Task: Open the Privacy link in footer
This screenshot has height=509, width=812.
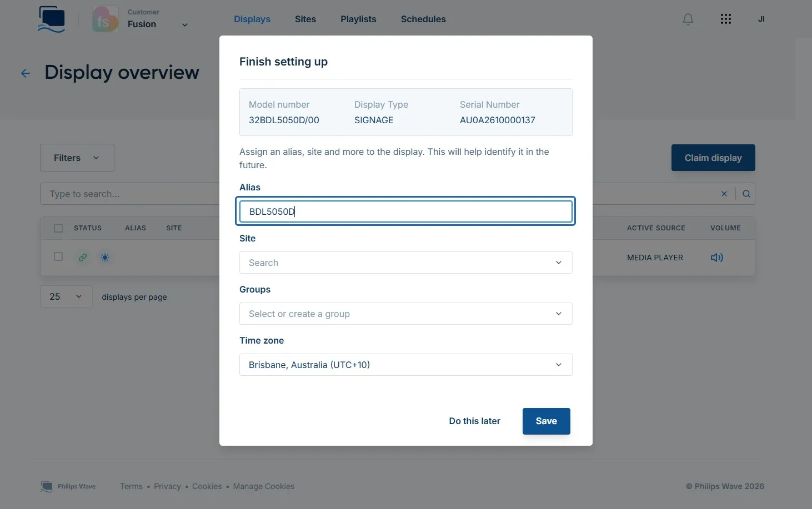Action: tap(168, 487)
